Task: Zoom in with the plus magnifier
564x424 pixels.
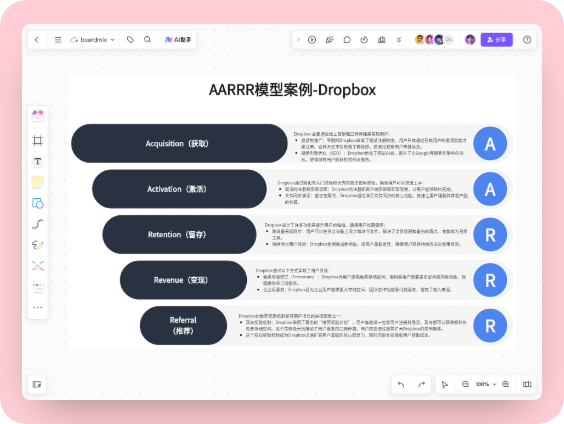Action: [506, 384]
